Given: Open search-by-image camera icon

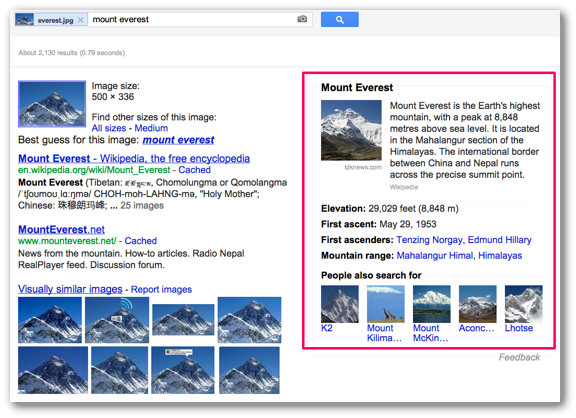Looking at the screenshot, I should (302, 19).
